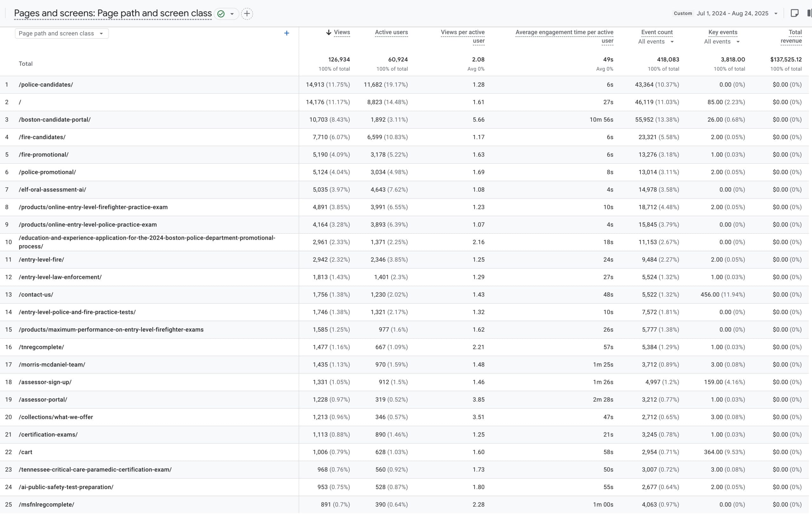The height and width of the screenshot is (523, 812).
Task: Open the Page path and screen class dropdown
Action: click(x=62, y=33)
